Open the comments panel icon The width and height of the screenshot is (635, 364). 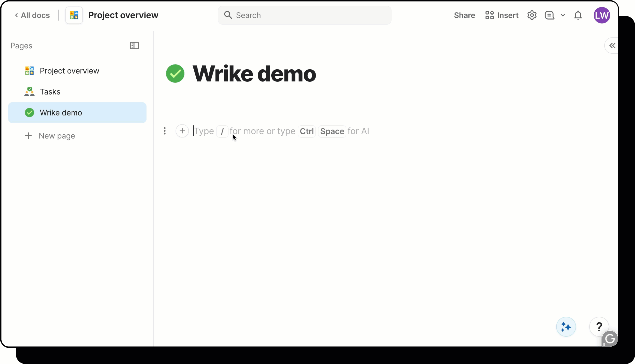(549, 15)
